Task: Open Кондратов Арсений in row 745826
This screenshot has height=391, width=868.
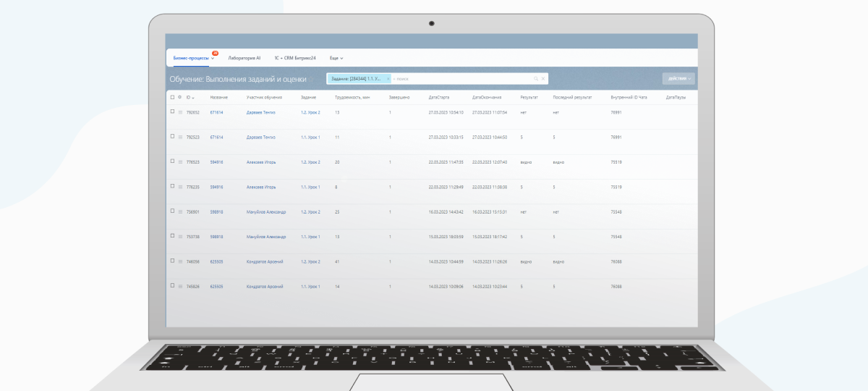Action: (x=265, y=287)
